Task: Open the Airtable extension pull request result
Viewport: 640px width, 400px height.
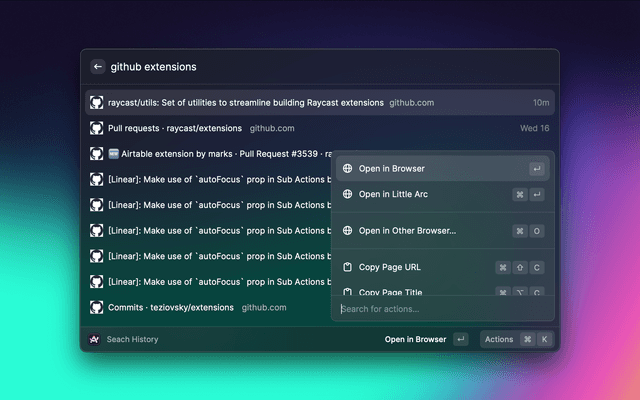Action: pyautogui.click(x=210, y=154)
